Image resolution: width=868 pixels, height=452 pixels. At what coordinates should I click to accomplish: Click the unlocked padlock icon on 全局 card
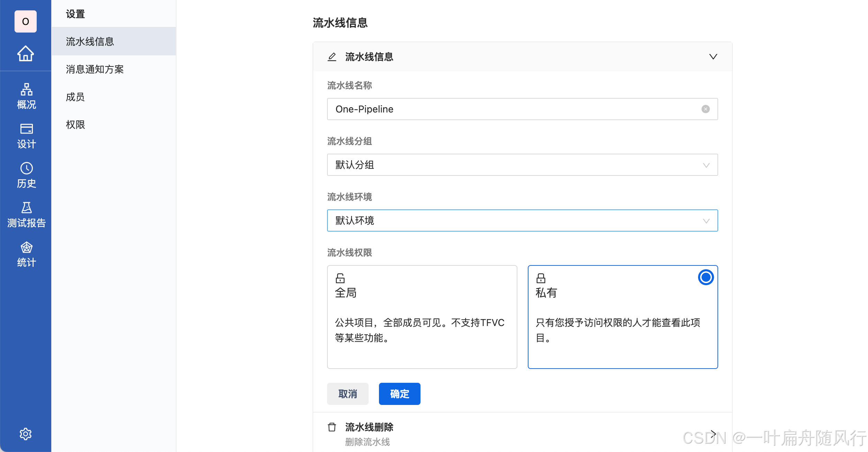coord(340,278)
